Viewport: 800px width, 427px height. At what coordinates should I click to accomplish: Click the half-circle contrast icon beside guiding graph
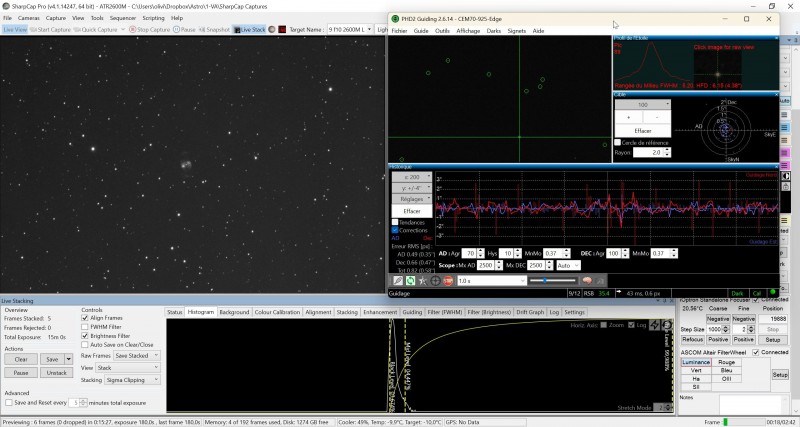point(786,176)
